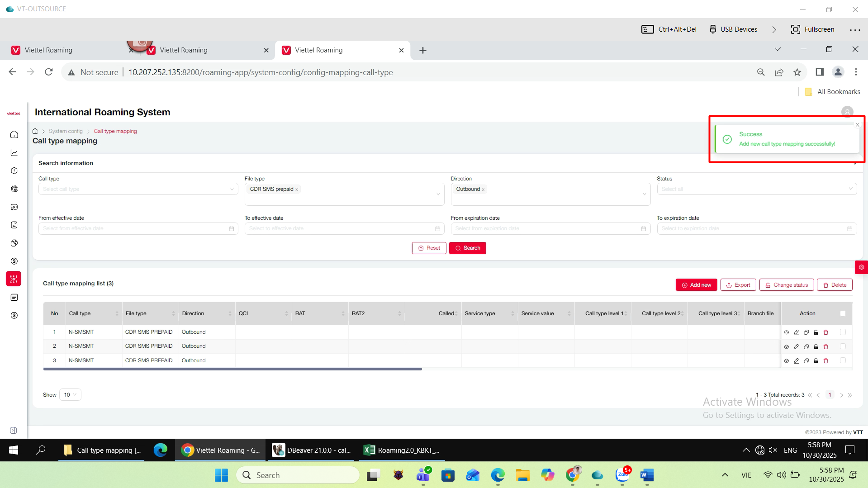Screen dimensions: 868x488
Task: Click edit pencil icon in row 1
Action: tap(797, 332)
